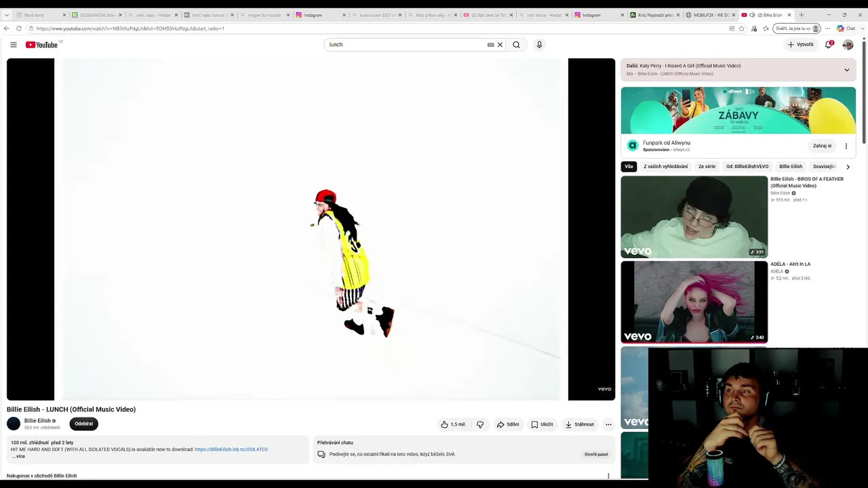Open the tab search dropdown arrow
This screenshot has height=488, width=868.
[7, 15]
